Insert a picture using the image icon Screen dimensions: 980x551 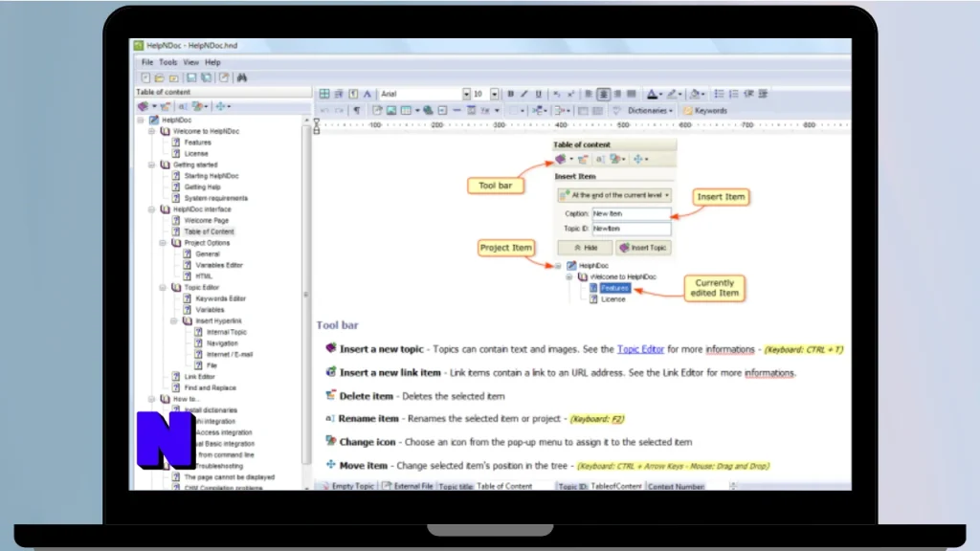pos(391,111)
